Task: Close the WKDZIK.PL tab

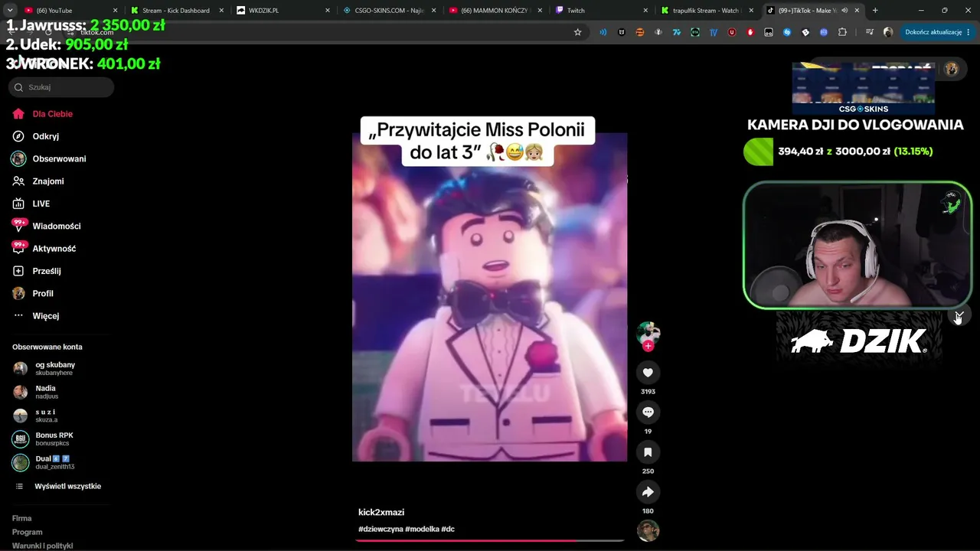Action: coord(327,11)
